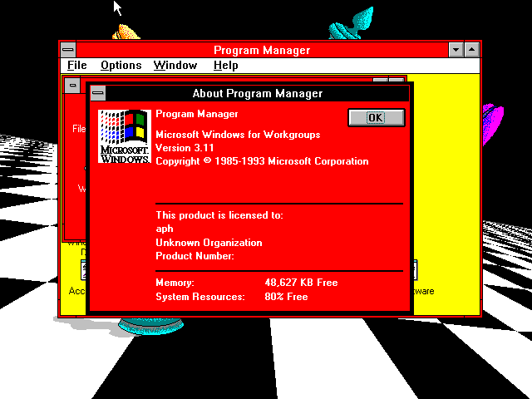Screen dimensions: 532x399
Task: Open Program Manager's control menu box
Action: point(68,50)
